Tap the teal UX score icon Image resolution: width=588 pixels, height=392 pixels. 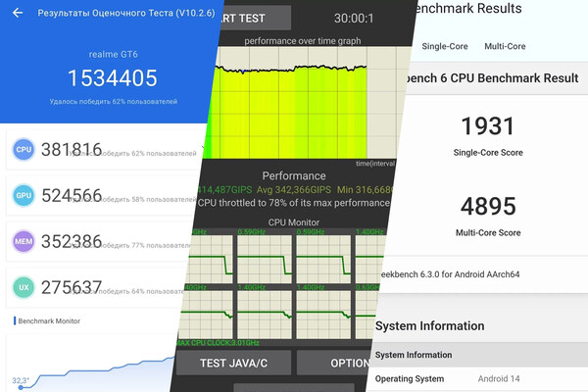24,286
